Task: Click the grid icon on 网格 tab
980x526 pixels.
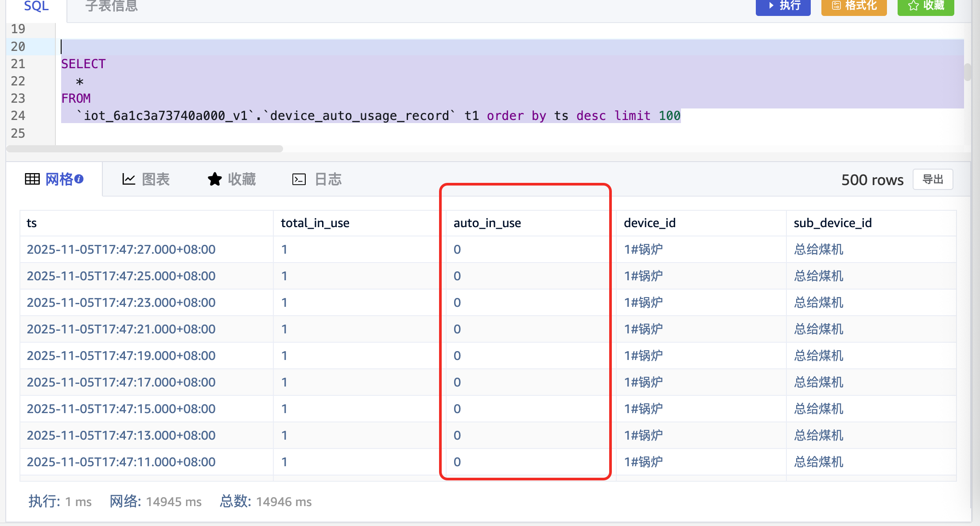Action: pyautogui.click(x=32, y=179)
